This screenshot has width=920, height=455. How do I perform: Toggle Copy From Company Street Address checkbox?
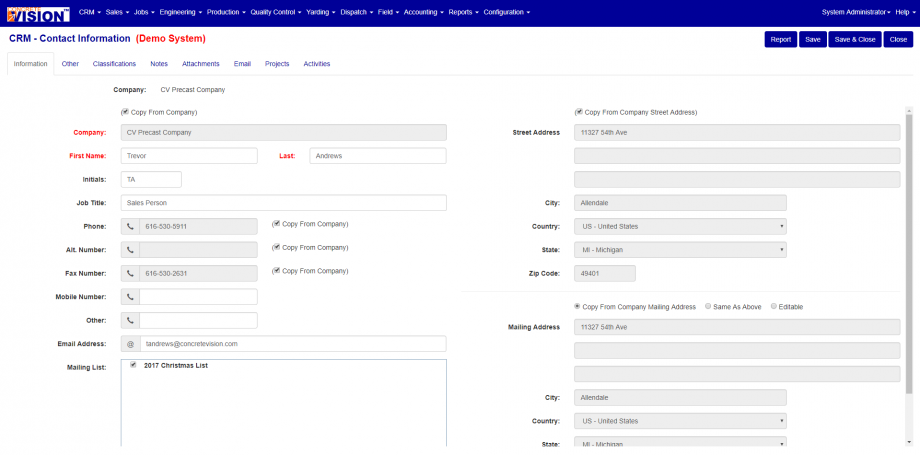(579, 111)
